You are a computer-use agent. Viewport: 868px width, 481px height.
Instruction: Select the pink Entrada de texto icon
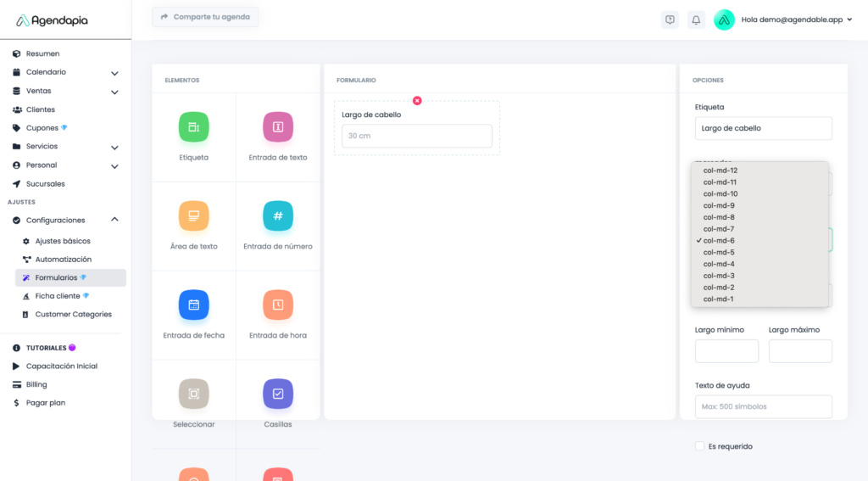(278, 127)
